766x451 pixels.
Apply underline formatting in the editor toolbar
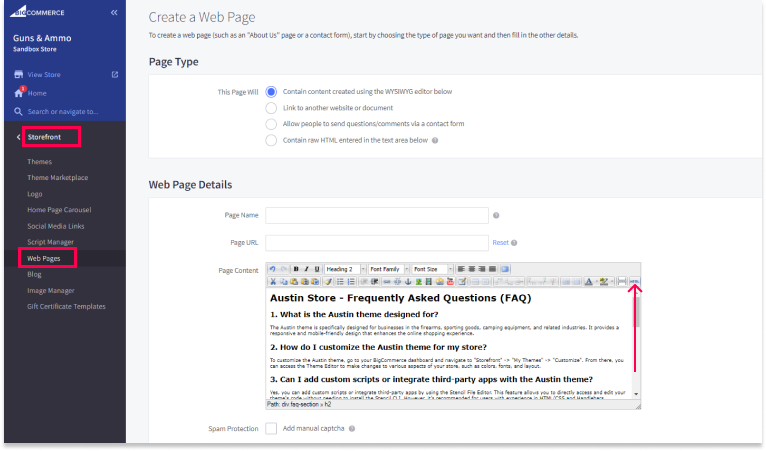317,269
